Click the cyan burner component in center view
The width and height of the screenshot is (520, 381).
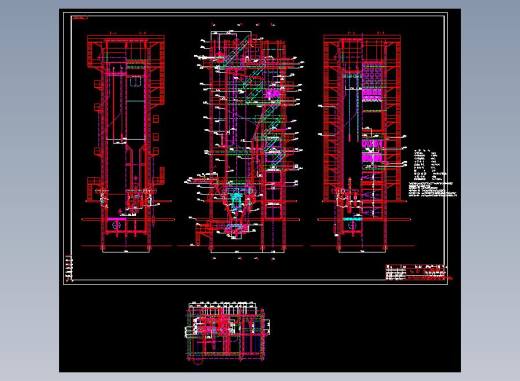236,200
